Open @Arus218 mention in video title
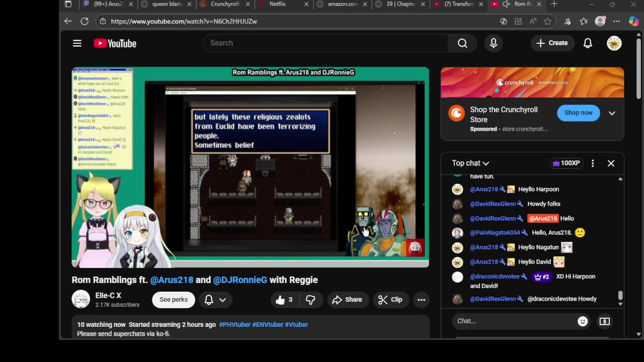The width and height of the screenshot is (644, 362). tap(172, 280)
